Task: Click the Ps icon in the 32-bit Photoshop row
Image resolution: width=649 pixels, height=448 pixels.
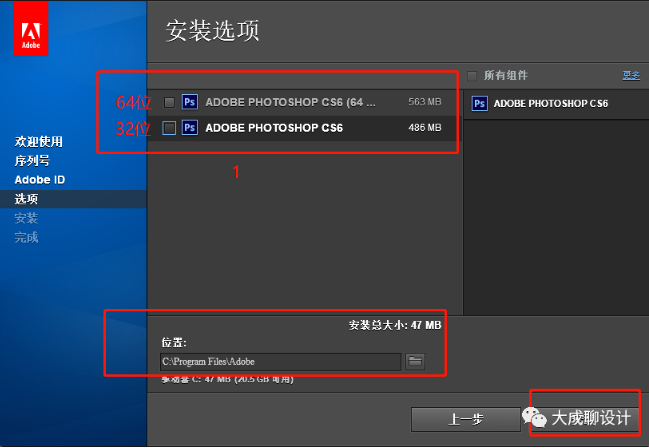Action: pos(189,128)
